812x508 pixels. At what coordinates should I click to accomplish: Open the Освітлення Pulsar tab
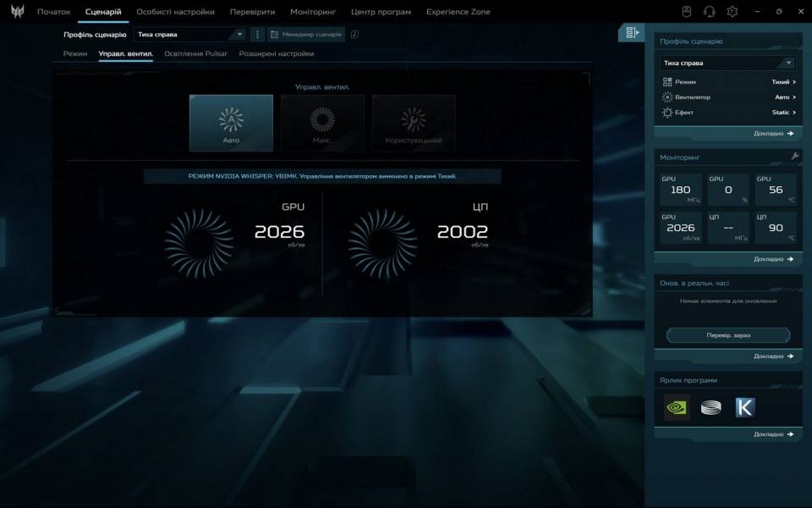click(195, 53)
